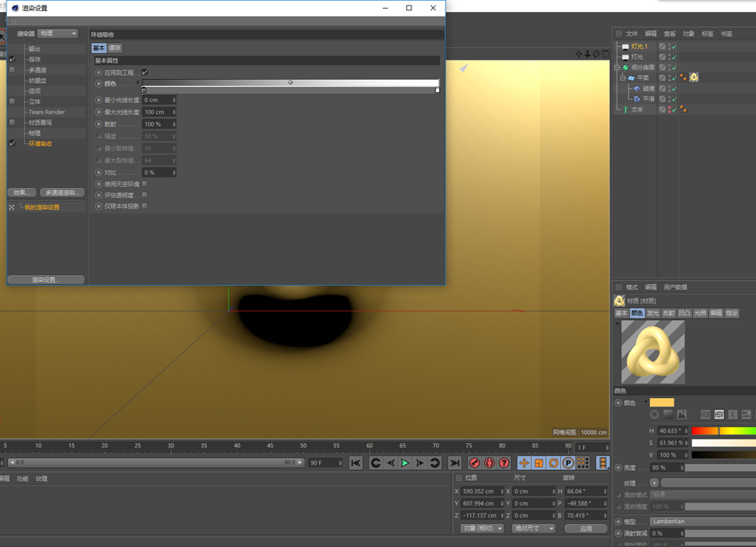The width and height of the screenshot is (756, 547).
Task: Go to previous keyframe button
Action: click(376, 463)
